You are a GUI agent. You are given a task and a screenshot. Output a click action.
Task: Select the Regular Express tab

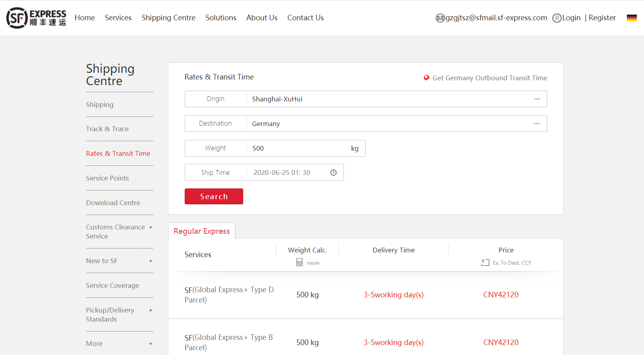click(x=202, y=231)
